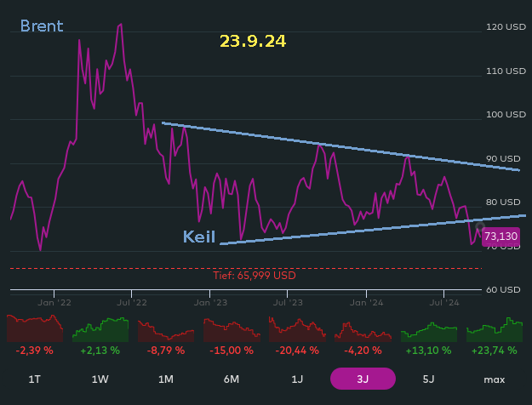532x405 pixels.
Task: Select the max time range tab
Action: click(495, 379)
